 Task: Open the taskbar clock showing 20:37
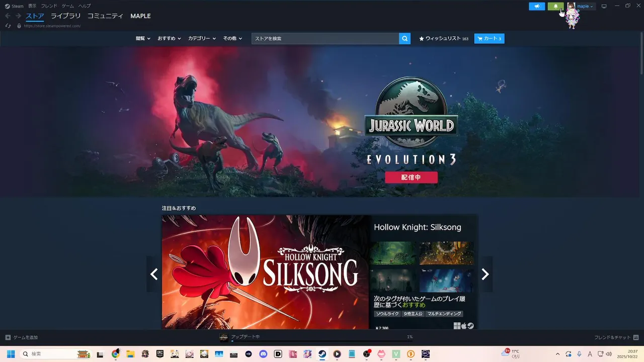click(627, 354)
